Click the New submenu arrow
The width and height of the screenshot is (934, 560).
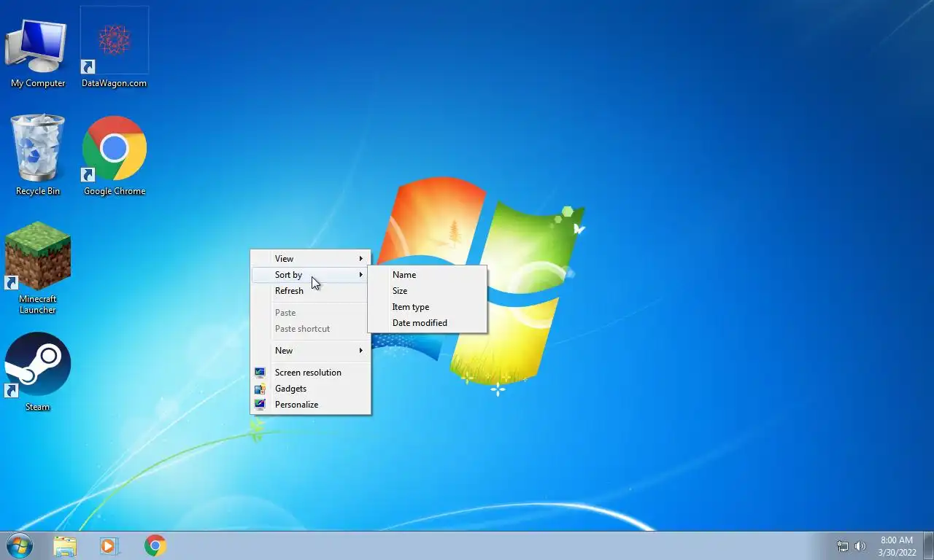tap(360, 351)
